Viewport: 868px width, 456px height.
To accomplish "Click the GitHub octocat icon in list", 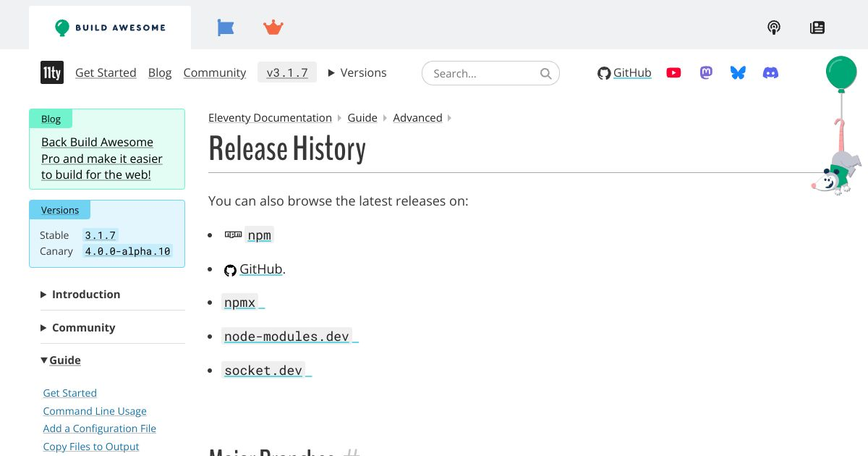I will tap(230, 270).
